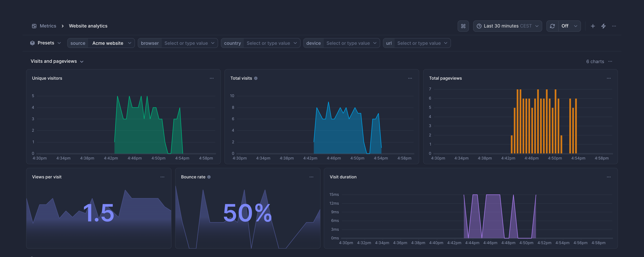The height and width of the screenshot is (257, 644).
Task: Click the plus icon to add chart
Action: pos(593,26)
